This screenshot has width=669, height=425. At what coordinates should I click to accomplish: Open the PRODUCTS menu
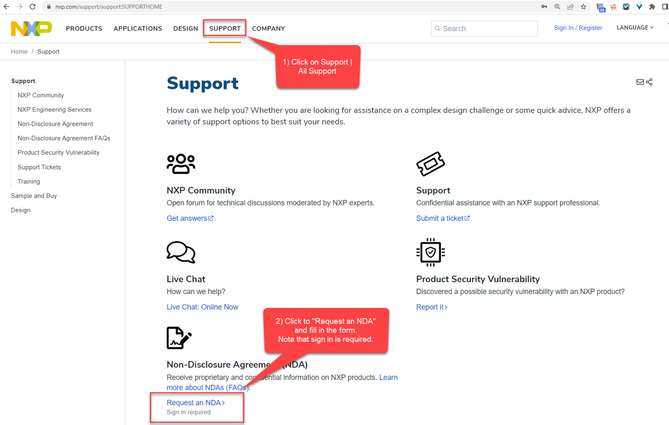coord(84,29)
